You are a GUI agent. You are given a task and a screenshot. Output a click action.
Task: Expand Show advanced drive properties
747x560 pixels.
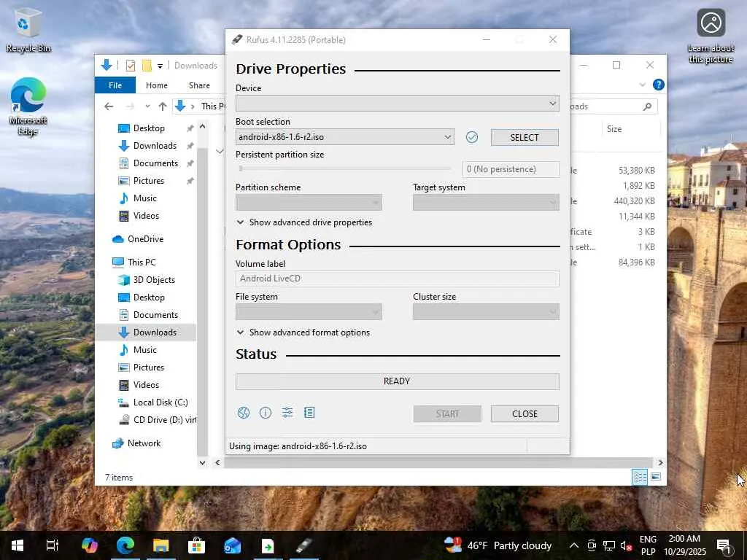click(304, 222)
